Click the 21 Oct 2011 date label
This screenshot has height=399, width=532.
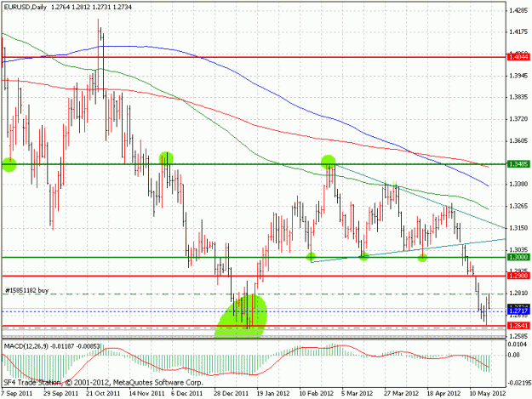pyautogui.click(x=103, y=394)
